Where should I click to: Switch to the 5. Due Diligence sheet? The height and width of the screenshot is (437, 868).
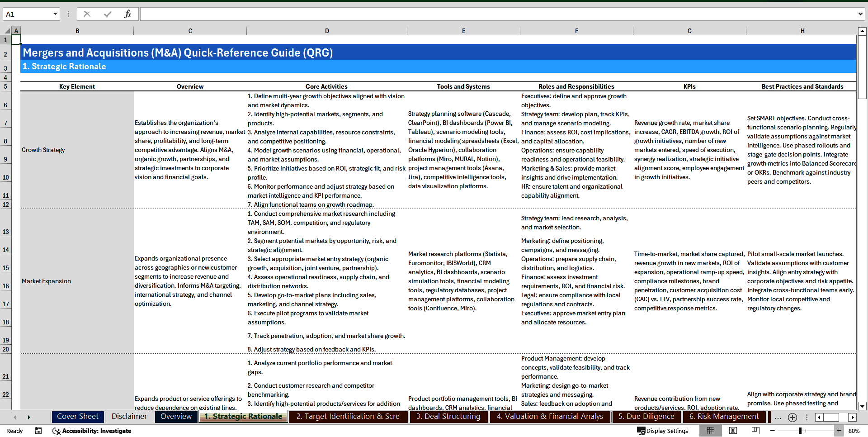click(x=646, y=417)
